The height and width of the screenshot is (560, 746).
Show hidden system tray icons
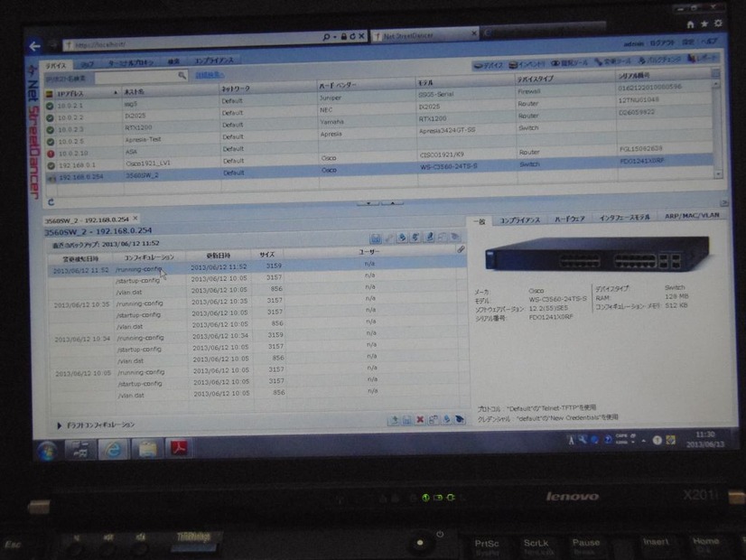(x=643, y=441)
